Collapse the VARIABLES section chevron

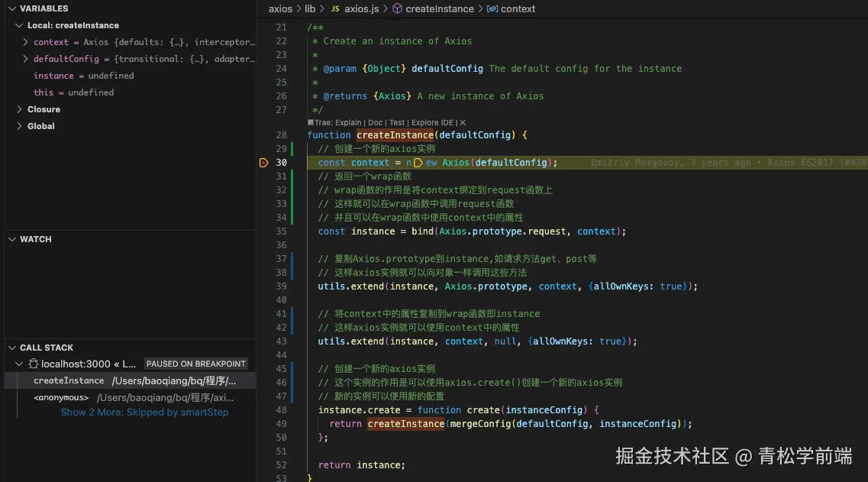click(12, 9)
